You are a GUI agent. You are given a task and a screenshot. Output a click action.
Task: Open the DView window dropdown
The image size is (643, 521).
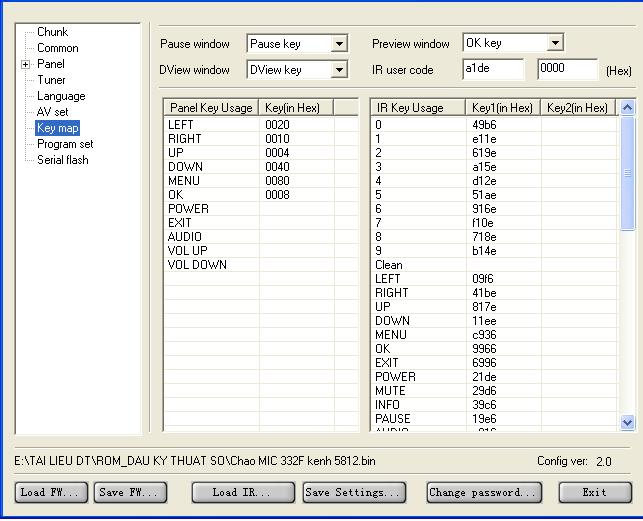click(339, 70)
